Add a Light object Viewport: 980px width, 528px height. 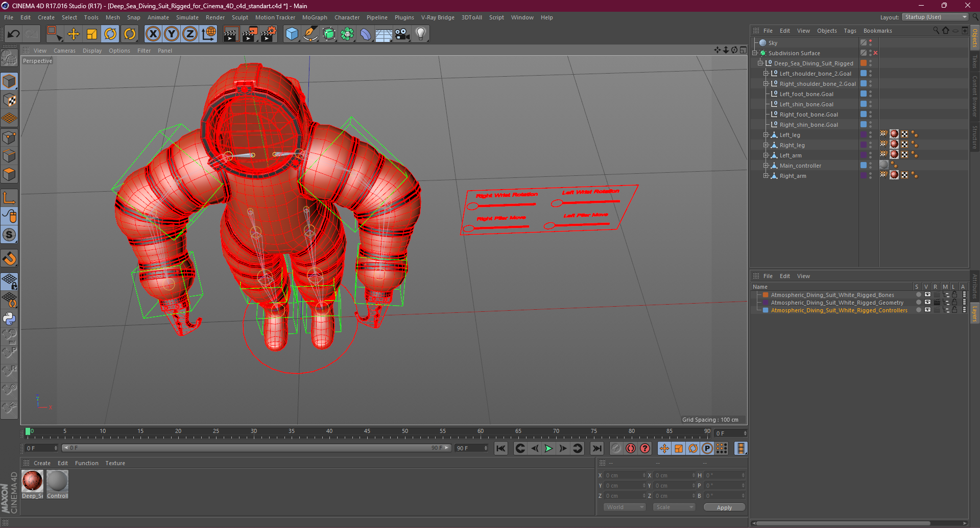pyautogui.click(x=420, y=34)
